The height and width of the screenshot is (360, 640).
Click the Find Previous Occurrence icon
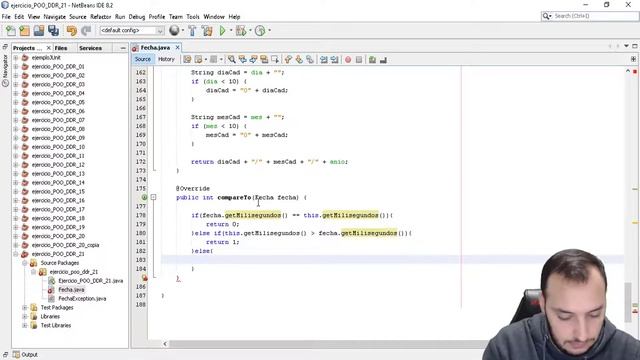(242, 60)
